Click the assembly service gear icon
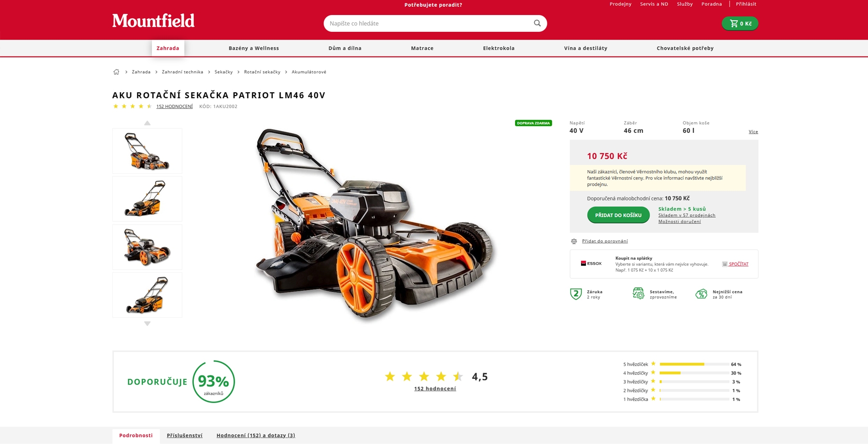Image resolution: width=868 pixels, height=445 pixels. (x=638, y=293)
